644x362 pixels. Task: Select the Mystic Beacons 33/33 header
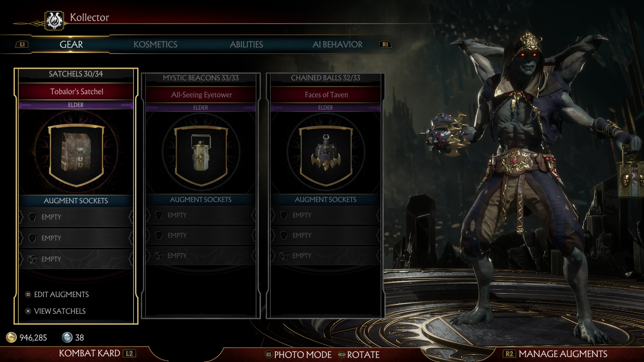click(x=201, y=78)
